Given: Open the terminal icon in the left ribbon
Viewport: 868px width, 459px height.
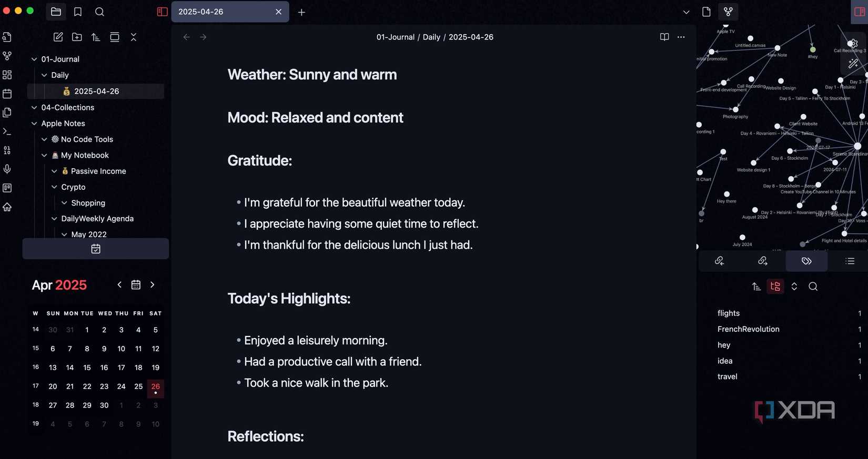Looking at the screenshot, I should tap(7, 131).
